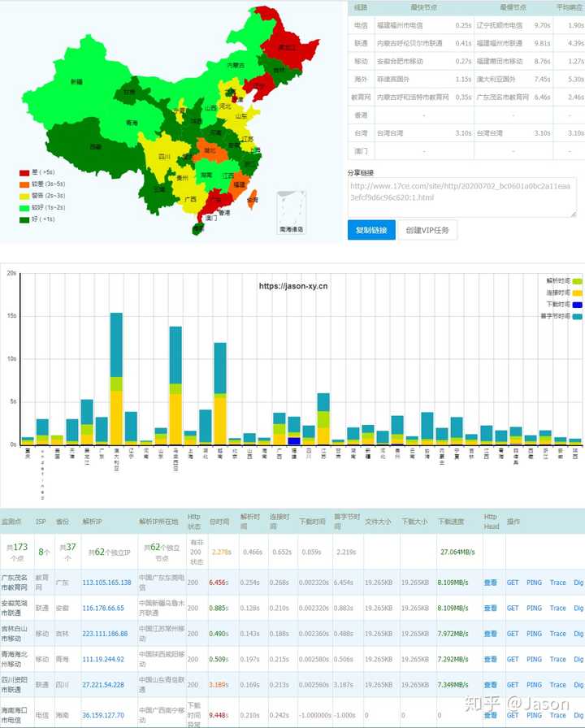Select the 西藏 province on the map
Screen dimensions: 585x728
(96, 146)
